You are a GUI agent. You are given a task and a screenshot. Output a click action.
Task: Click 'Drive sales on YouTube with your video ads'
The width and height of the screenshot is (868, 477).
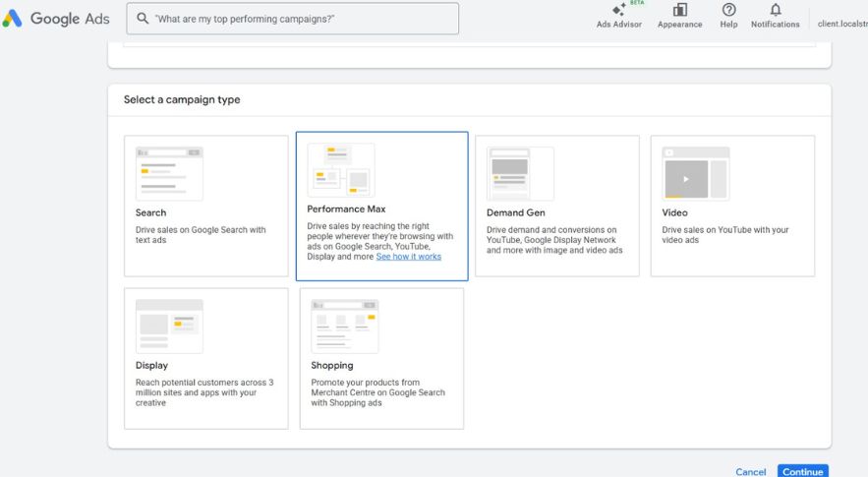coord(725,235)
